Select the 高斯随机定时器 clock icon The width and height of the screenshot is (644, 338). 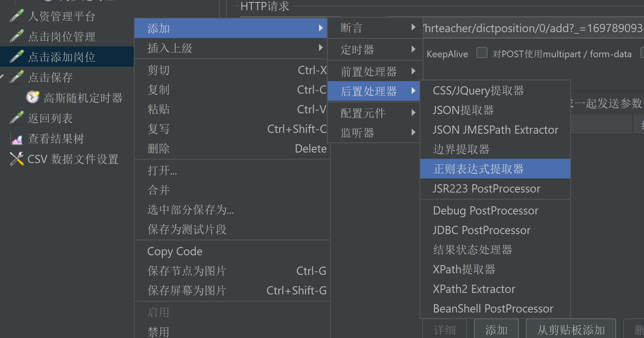click(x=33, y=97)
